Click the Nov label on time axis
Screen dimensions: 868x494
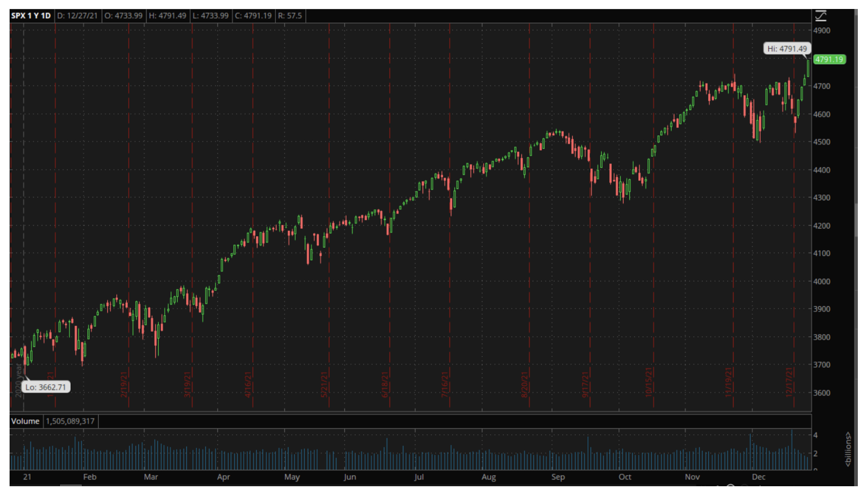click(x=693, y=477)
